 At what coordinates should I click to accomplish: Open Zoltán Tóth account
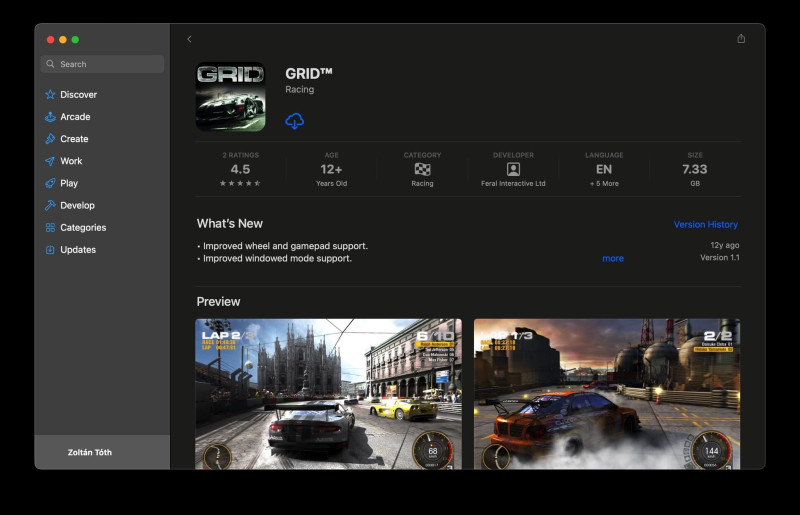[x=90, y=452]
